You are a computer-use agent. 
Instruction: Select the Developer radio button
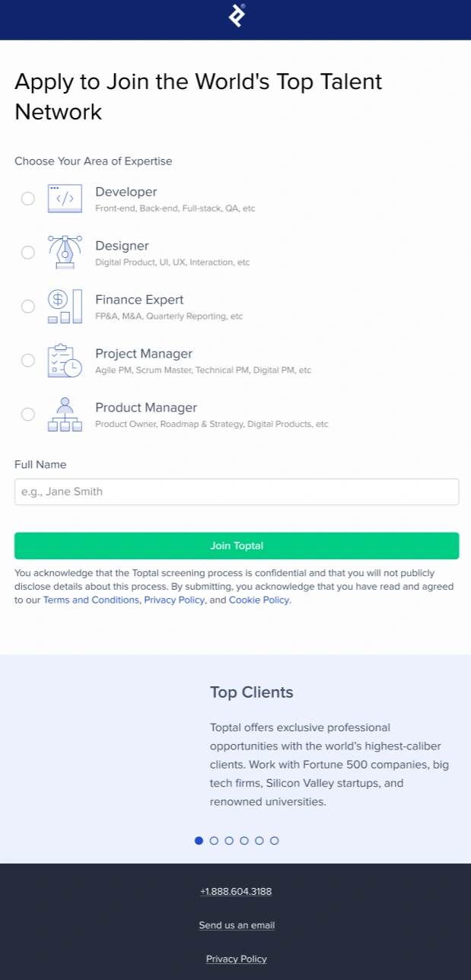pos(28,199)
